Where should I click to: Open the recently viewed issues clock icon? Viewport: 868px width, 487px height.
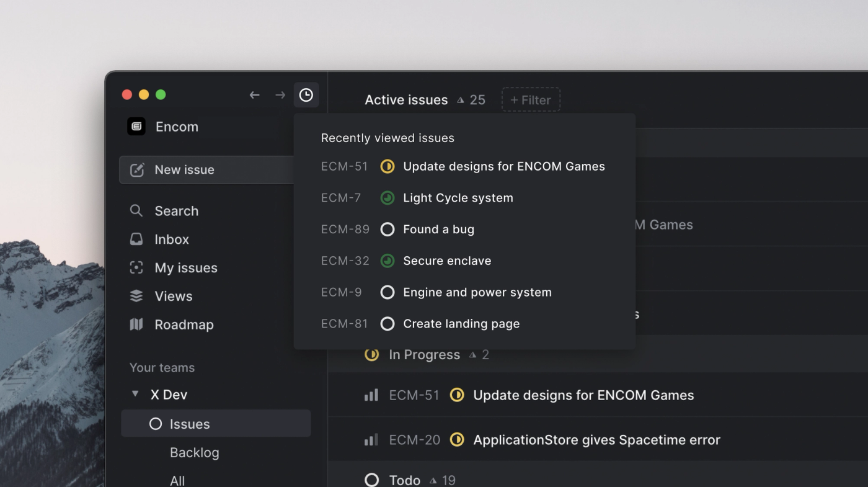pyautogui.click(x=306, y=94)
